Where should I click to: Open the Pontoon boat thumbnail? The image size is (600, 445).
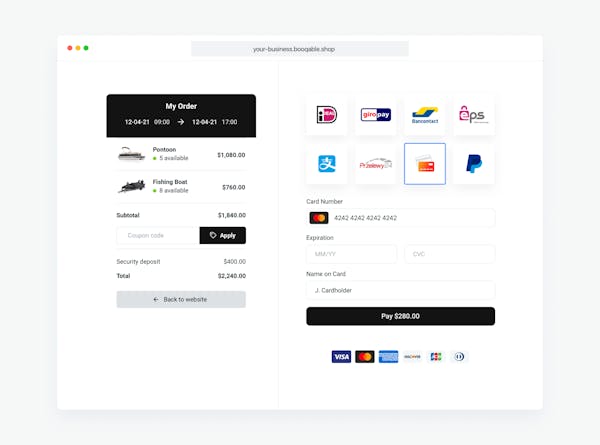[x=131, y=154]
